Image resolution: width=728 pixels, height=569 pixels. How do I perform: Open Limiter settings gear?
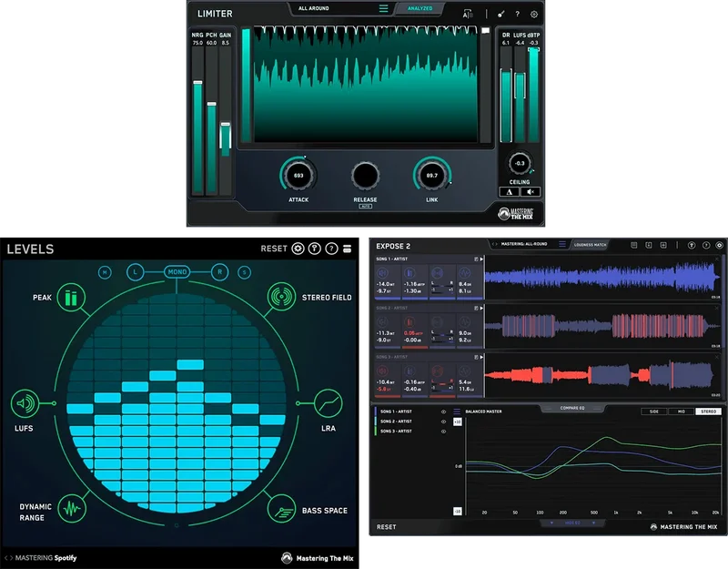click(x=534, y=15)
